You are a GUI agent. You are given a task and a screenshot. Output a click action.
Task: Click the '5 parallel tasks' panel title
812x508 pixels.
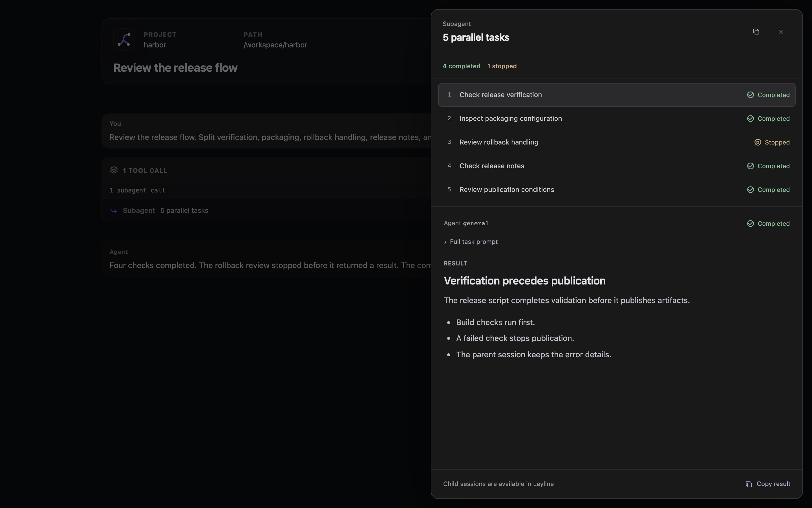(476, 38)
